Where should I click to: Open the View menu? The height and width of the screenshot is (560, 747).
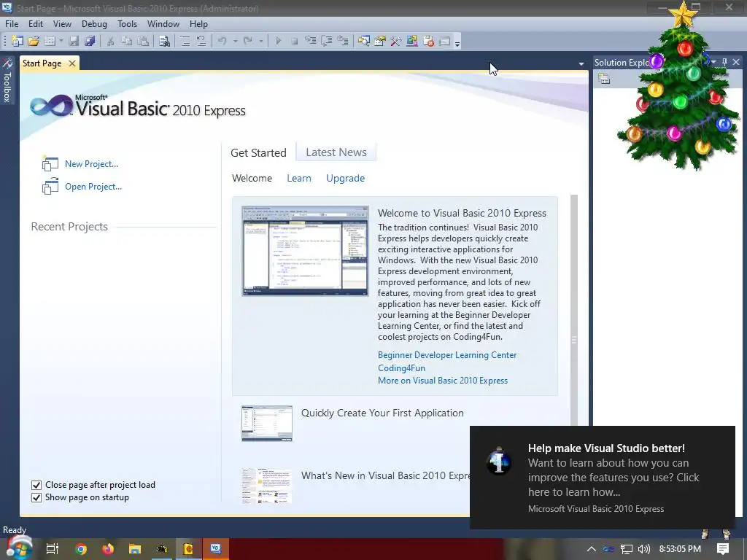coord(63,24)
